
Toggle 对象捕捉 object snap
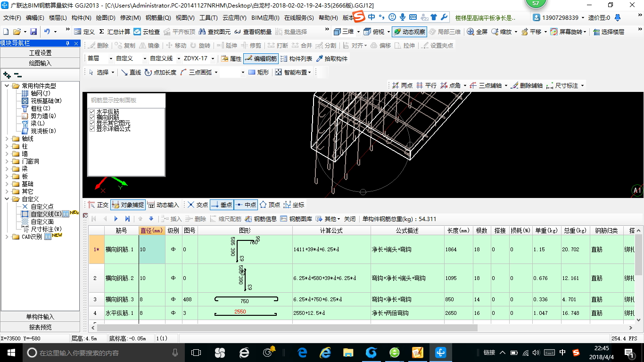pyautogui.click(x=127, y=205)
